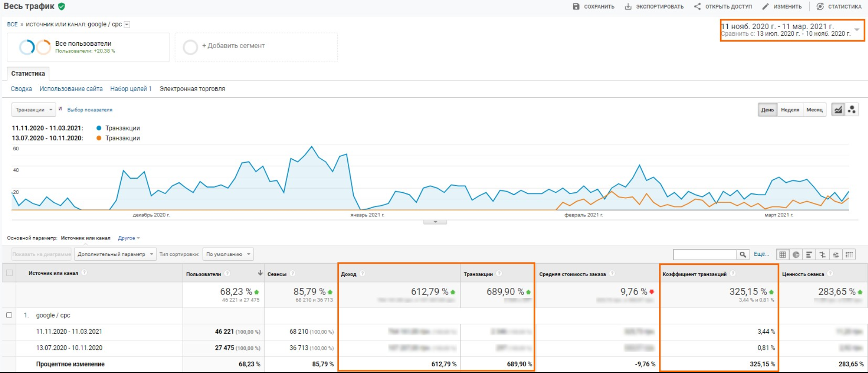
Task: Click the Доход column header
Action: (x=349, y=274)
